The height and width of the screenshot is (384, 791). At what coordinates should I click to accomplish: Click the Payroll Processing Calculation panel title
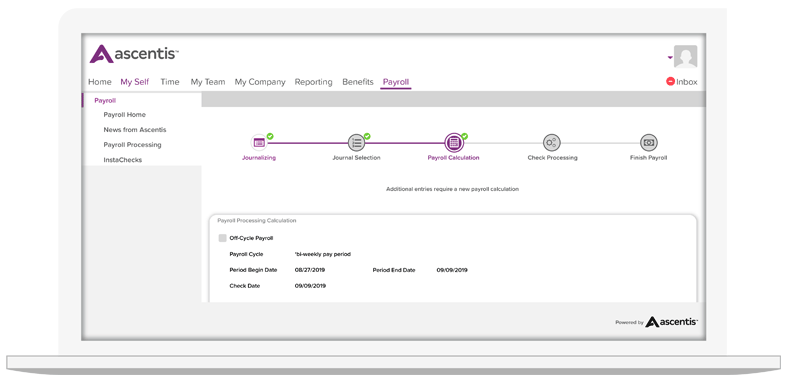point(257,221)
